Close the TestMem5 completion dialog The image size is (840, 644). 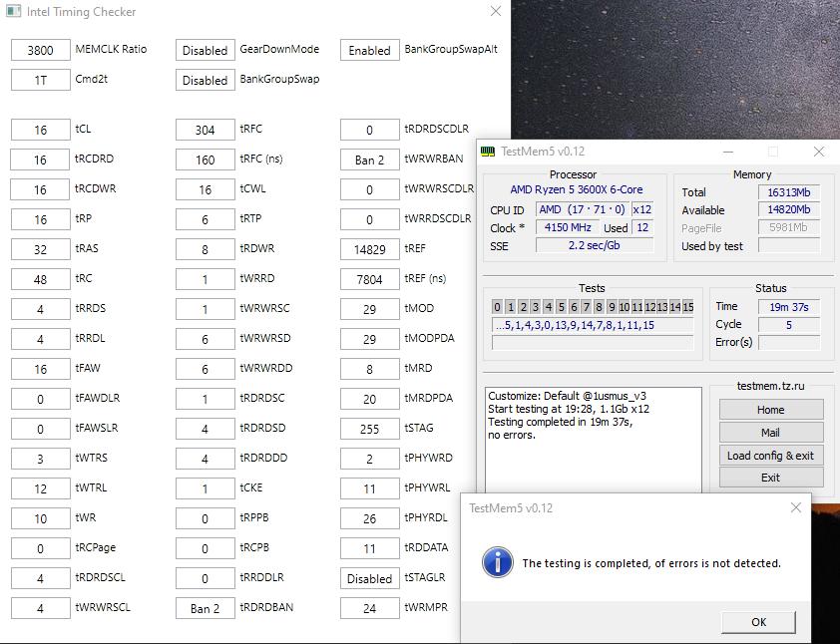coord(796,507)
